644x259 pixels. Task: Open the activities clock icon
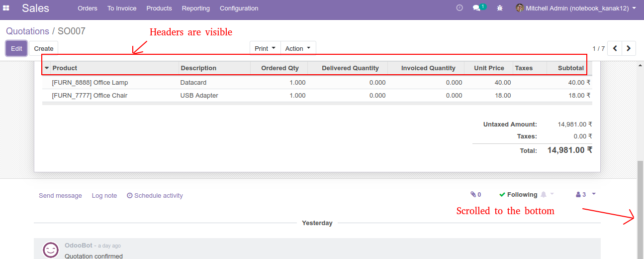coord(460,8)
